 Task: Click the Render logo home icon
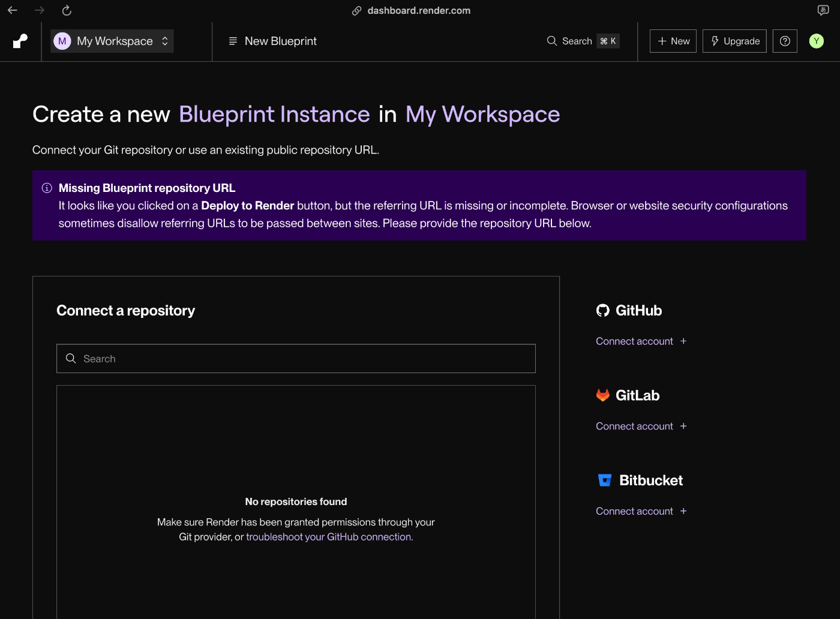click(x=20, y=41)
